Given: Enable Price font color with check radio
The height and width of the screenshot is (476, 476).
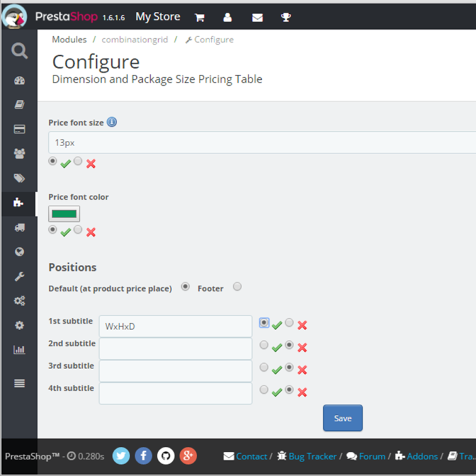Looking at the screenshot, I should click(52, 229).
